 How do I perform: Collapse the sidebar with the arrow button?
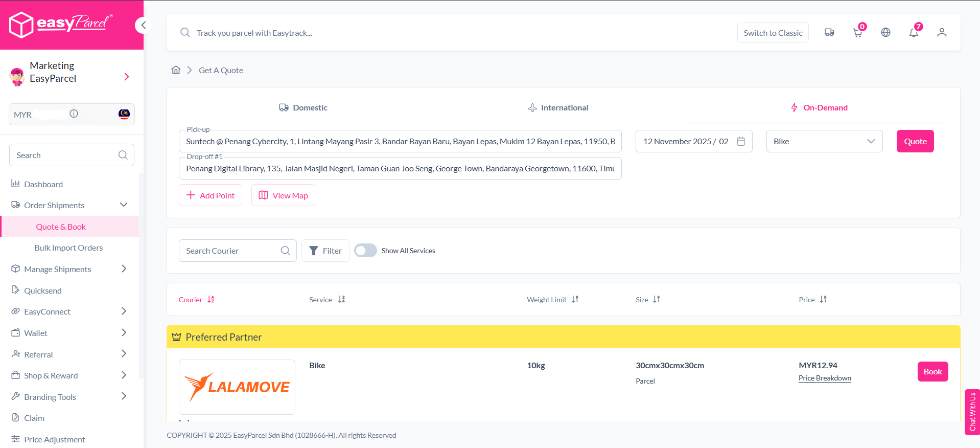pyautogui.click(x=143, y=25)
